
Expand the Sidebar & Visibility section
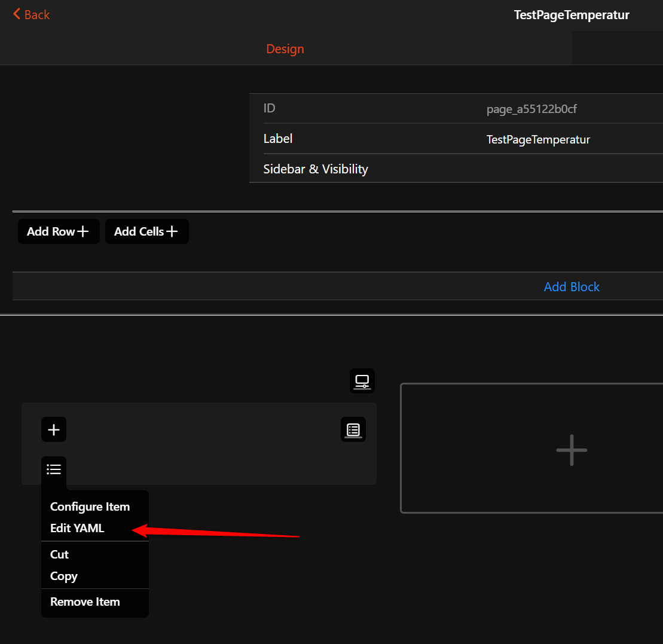click(x=316, y=169)
